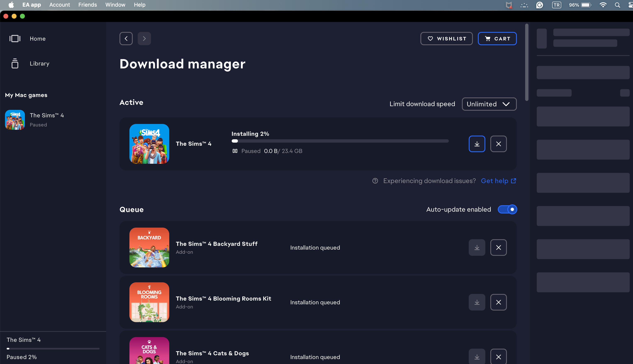Click The Sims 4 cover in Active

(x=149, y=144)
